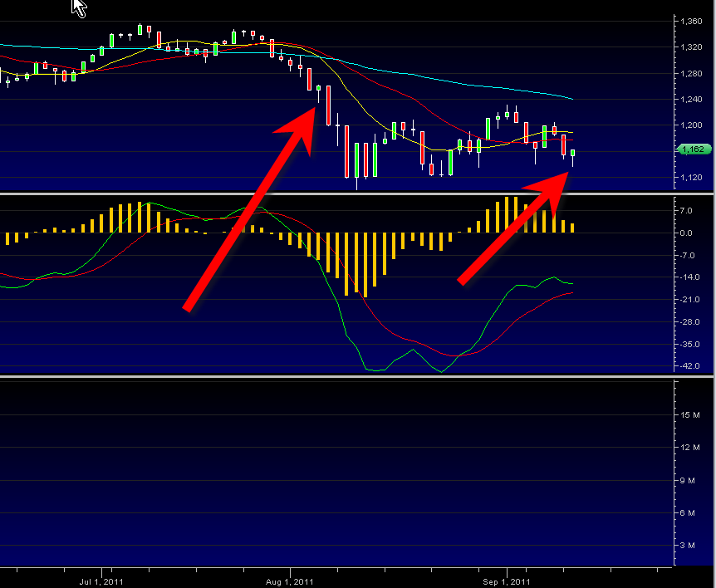Click the 1,280 price axis label
This screenshot has height=588, width=716.
coord(691,73)
